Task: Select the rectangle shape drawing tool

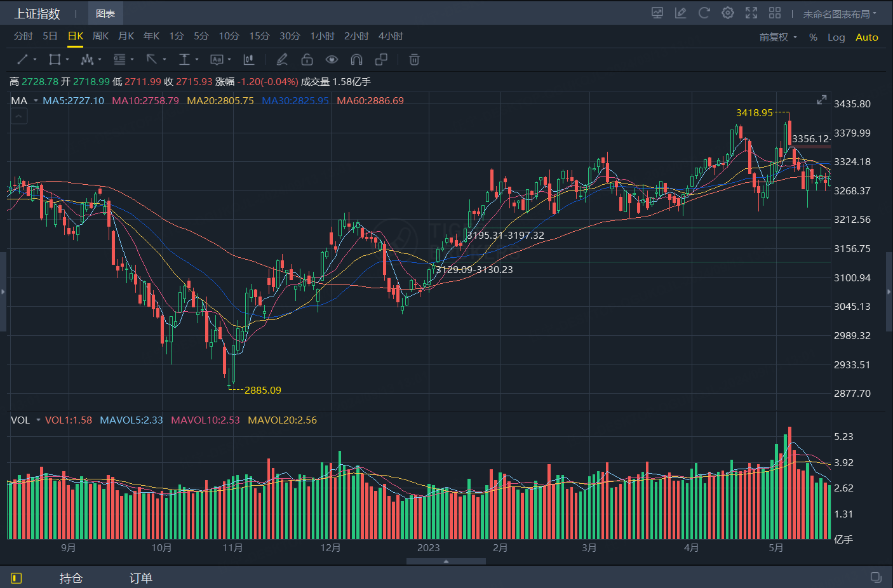Action: pyautogui.click(x=55, y=60)
